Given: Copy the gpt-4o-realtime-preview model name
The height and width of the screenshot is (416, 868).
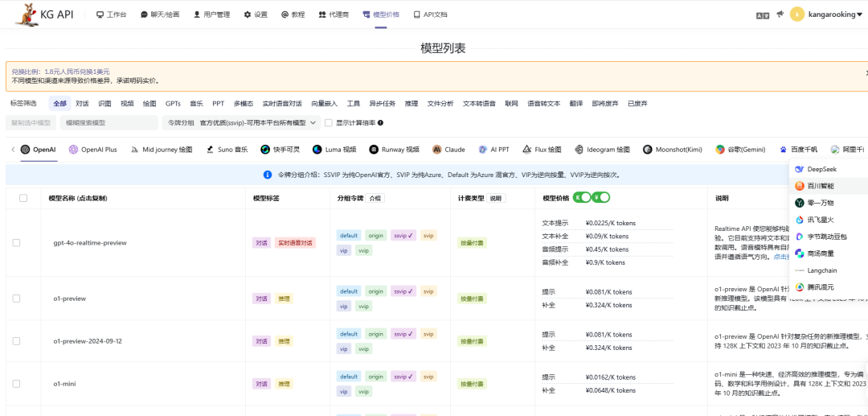Looking at the screenshot, I should pyautogui.click(x=90, y=243).
